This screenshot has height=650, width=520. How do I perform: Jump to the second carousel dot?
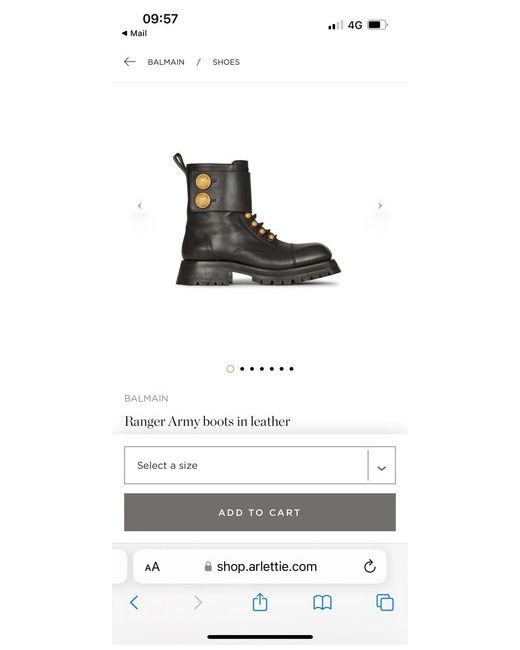(242, 369)
